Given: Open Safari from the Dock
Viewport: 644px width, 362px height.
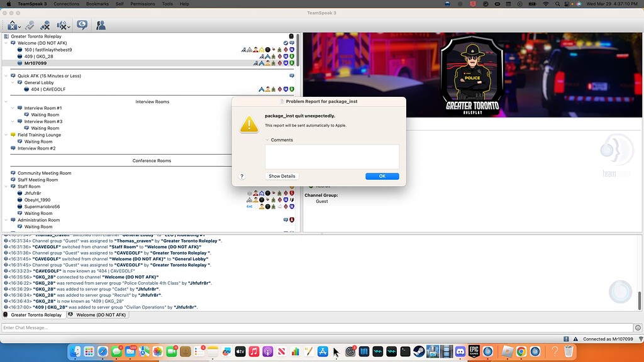Looking at the screenshot, I should tap(103, 351).
